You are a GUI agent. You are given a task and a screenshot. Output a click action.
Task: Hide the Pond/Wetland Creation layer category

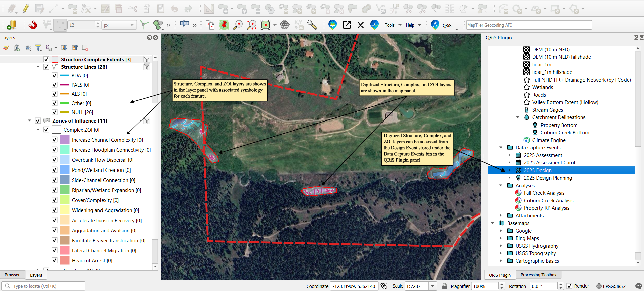tap(55, 170)
